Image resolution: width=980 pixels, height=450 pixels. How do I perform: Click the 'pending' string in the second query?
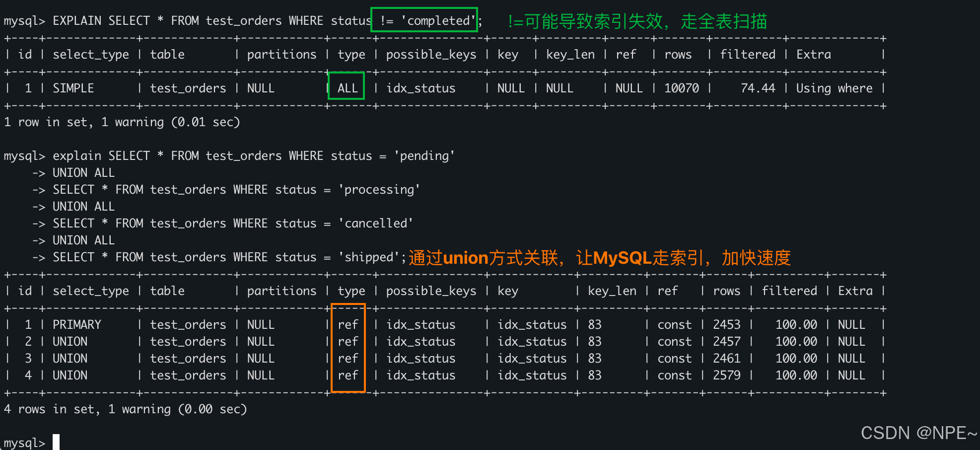click(424, 156)
